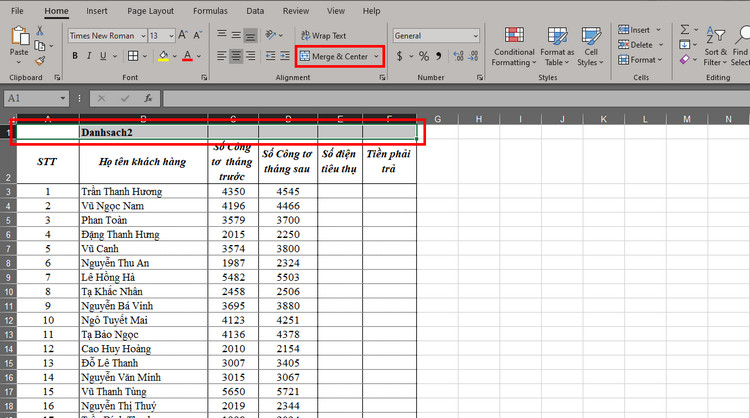The width and height of the screenshot is (750, 418).
Task: Select row 10 header
Action: click(x=9, y=292)
